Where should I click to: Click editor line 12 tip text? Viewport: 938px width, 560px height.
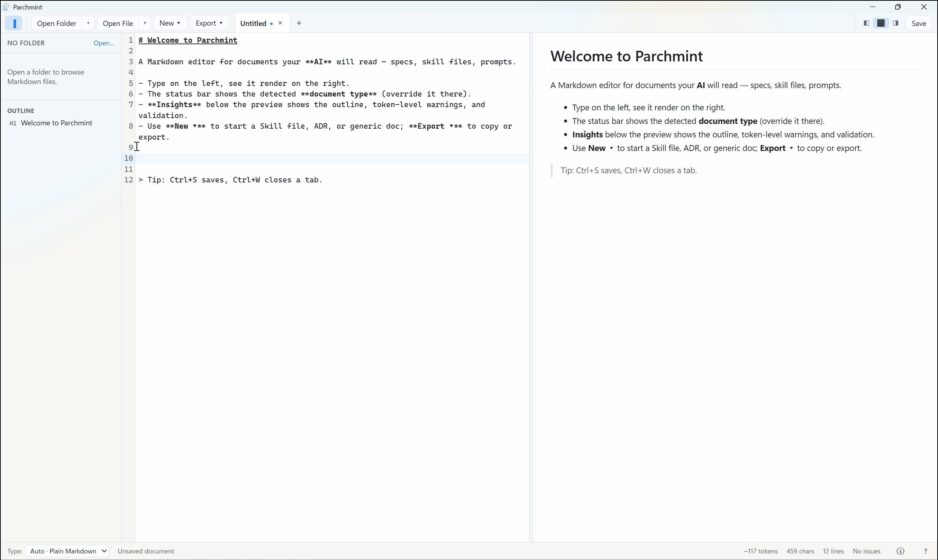click(230, 180)
